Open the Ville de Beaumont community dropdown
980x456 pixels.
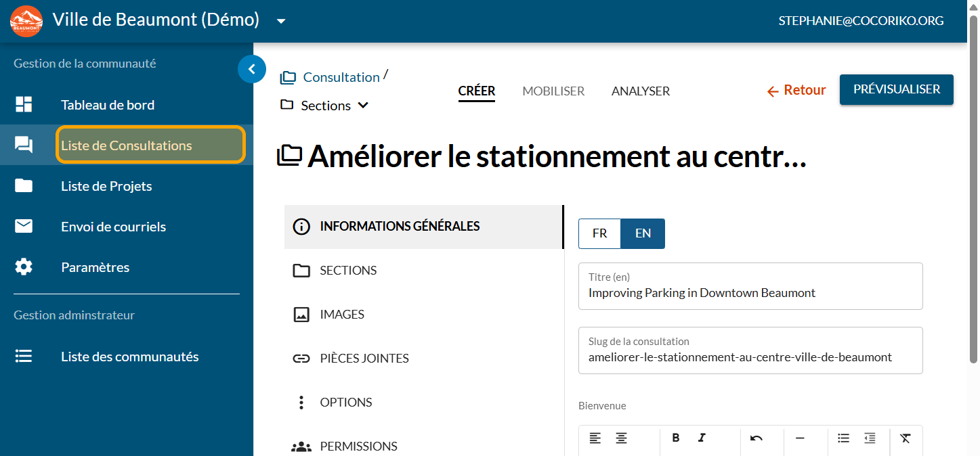[281, 21]
